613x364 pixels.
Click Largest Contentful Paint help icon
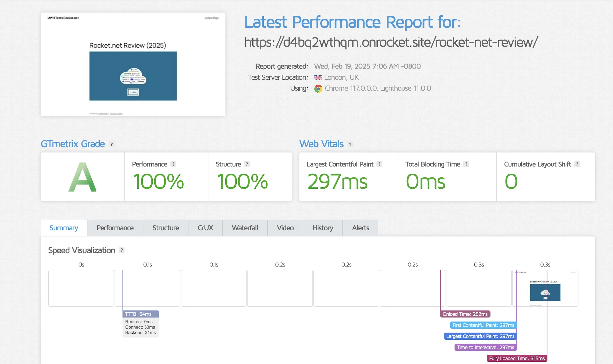379,164
